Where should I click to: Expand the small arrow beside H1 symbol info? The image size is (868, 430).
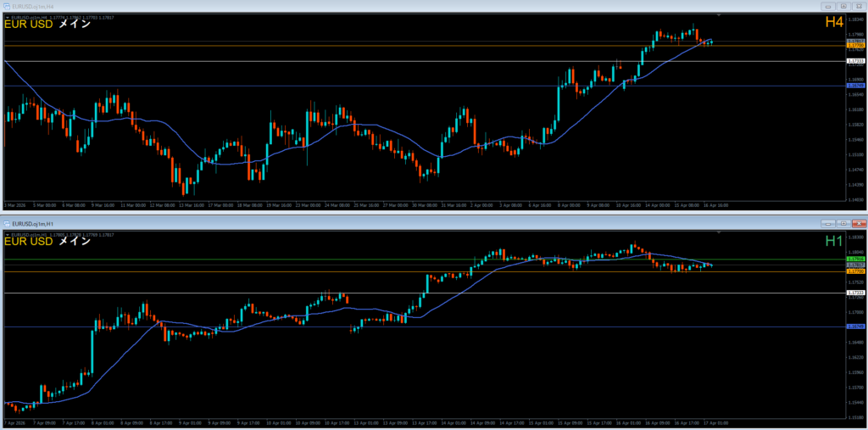point(7,233)
